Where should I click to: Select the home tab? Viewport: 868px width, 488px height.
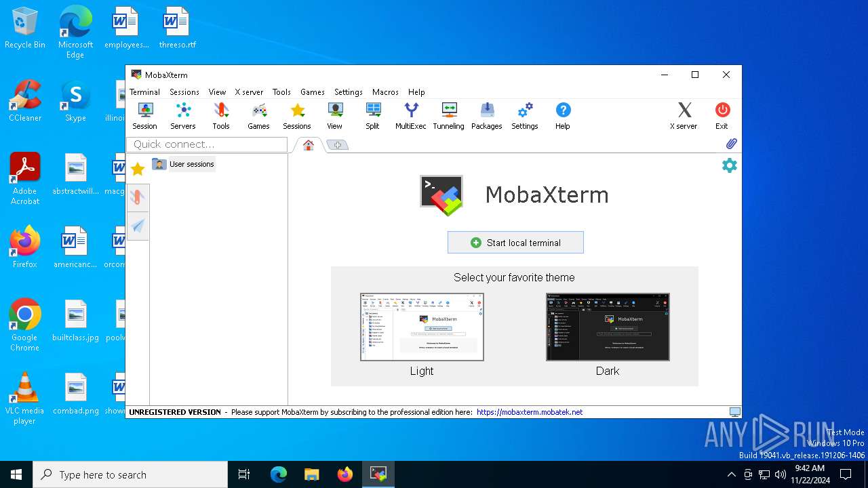click(309, 144)
